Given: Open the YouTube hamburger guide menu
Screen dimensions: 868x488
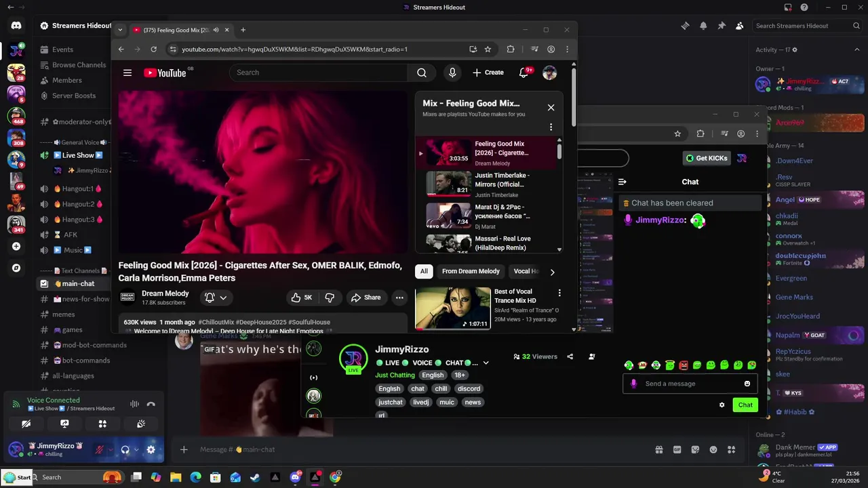Looking at the screenshot, I should point(127,73).
